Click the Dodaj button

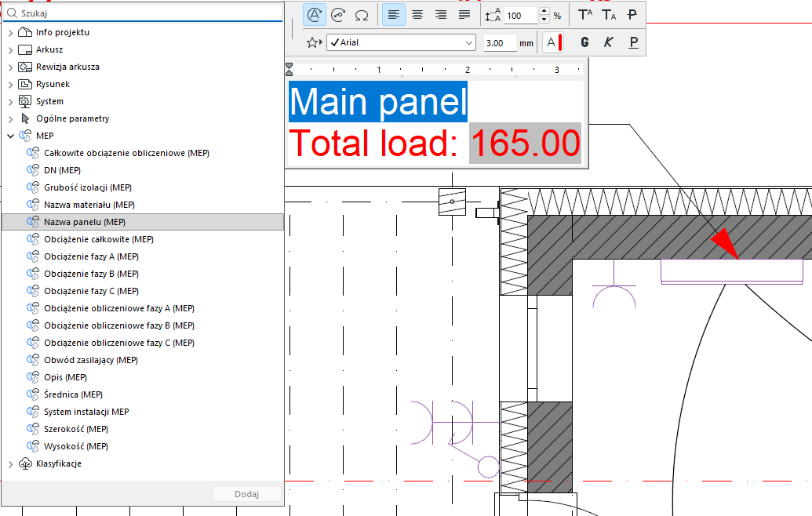pos(247,494)
